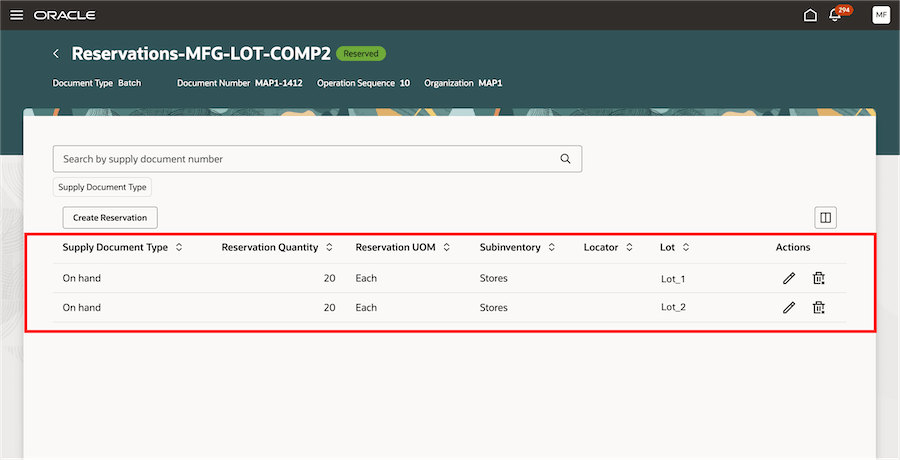Click quantity 20 in the Lot_2 row

click(329, 307)
